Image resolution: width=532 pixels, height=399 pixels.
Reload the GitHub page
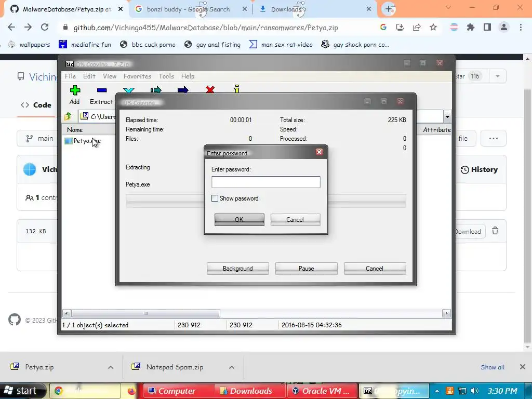pyautogui.click(x=45, y=28)
